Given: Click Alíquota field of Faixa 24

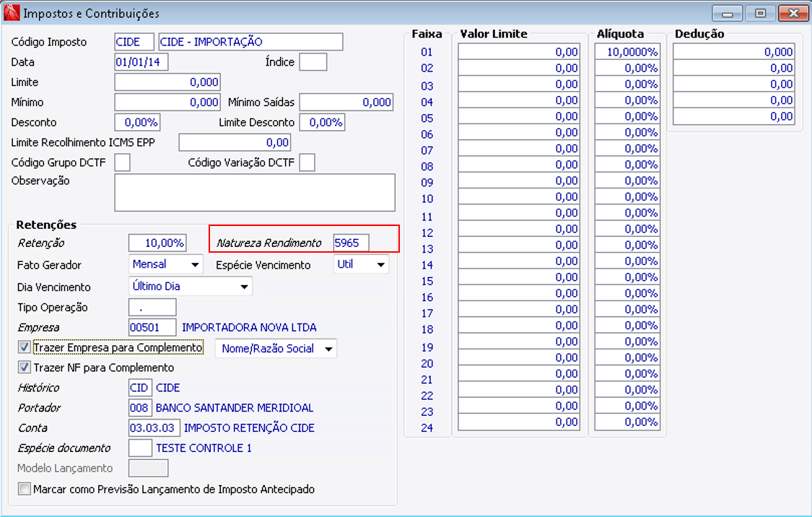Looking at the screenshot, I should pos(627,422).
